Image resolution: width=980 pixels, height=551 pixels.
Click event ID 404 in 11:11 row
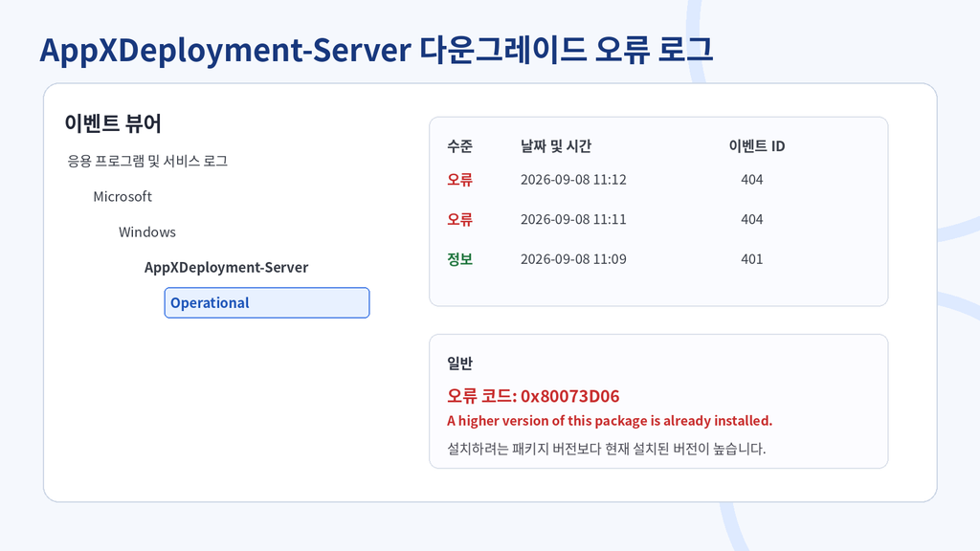(x=752, y=219)
